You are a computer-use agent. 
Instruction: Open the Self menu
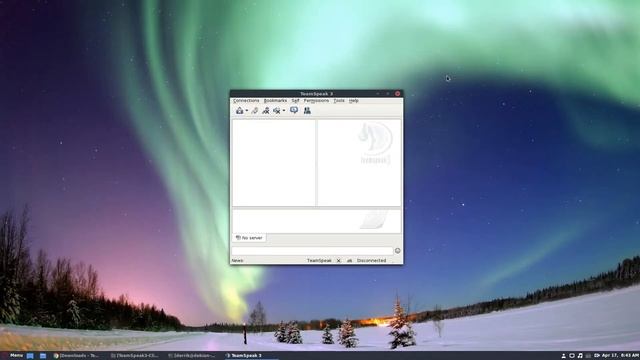(x=295, y=101)
